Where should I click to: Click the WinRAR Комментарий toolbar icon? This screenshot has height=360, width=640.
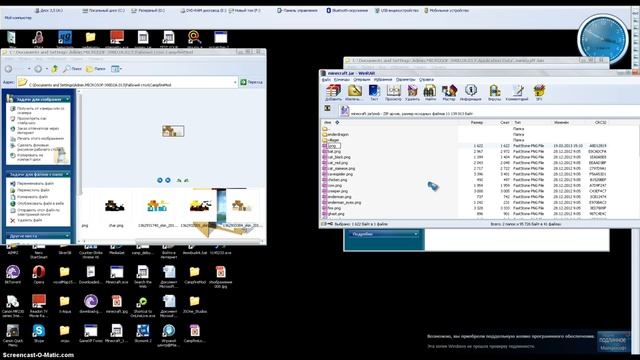(517, 93)
